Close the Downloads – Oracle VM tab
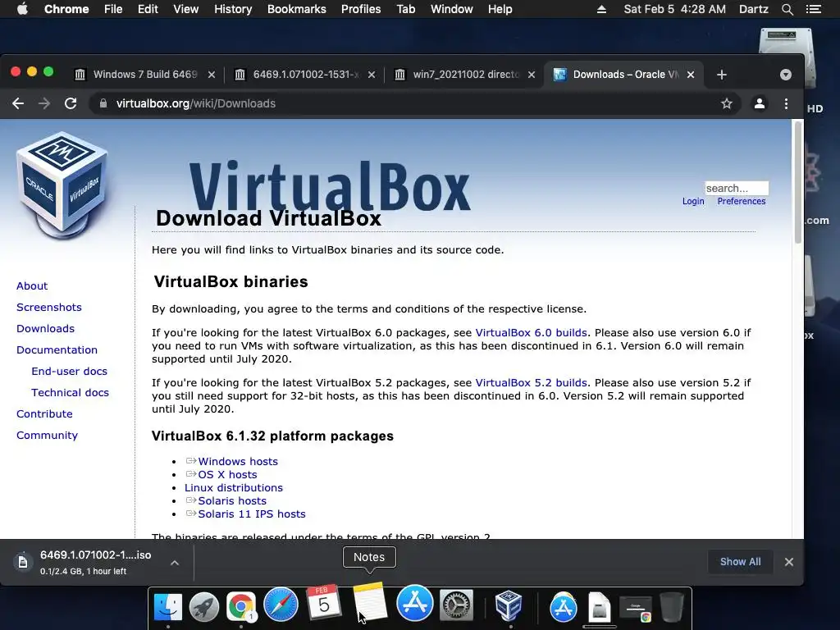840x630 pixels. point(691,75)
